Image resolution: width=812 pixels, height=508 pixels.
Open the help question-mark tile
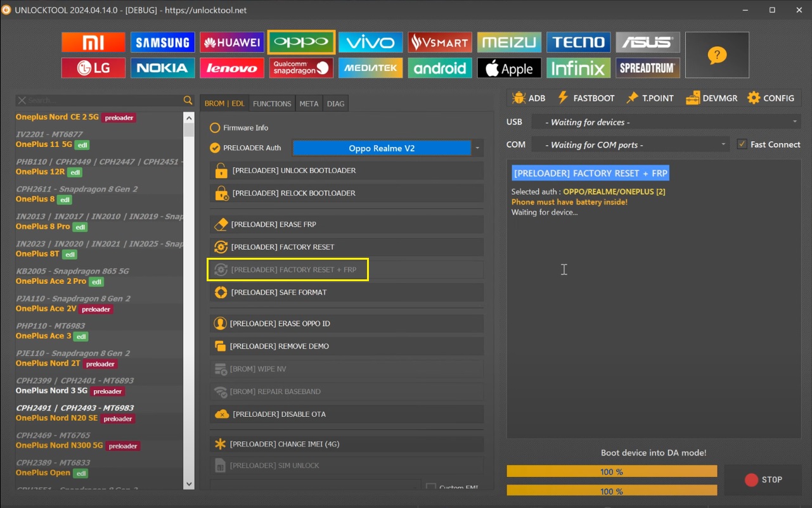click(x=717, y=55)
